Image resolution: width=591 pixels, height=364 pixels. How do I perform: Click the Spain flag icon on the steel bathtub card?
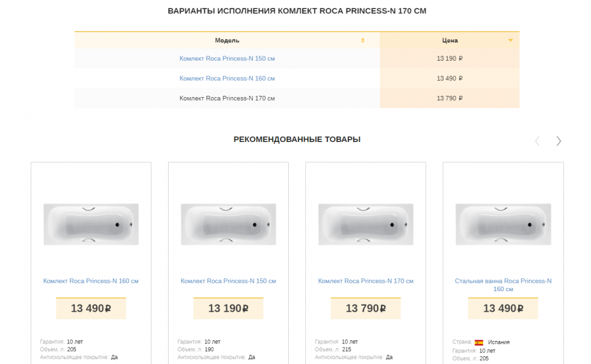point(479,342)
